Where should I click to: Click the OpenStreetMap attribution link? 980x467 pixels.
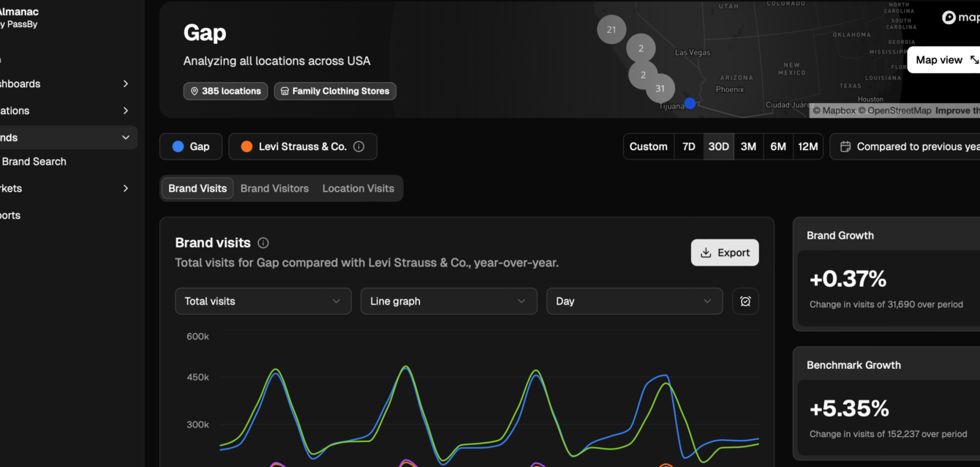(895, 111)
